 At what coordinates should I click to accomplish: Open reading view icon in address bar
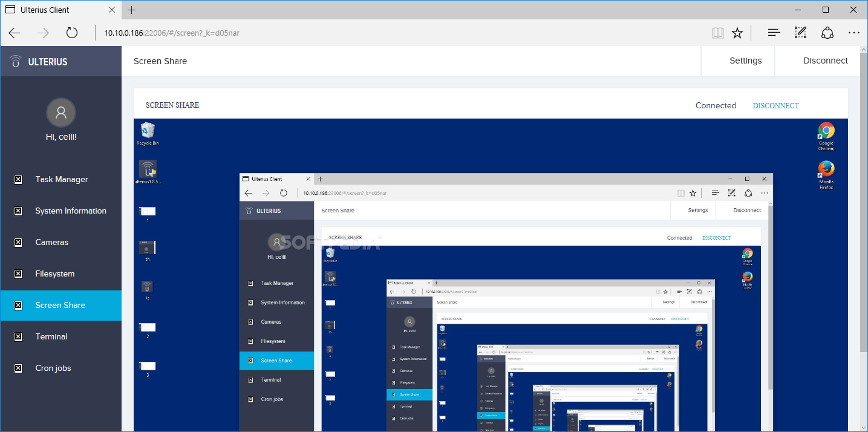tap(718, 33)
